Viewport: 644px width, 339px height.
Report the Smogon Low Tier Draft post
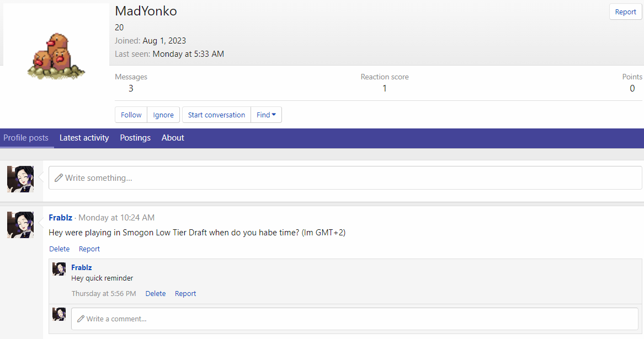coord(89,249)
